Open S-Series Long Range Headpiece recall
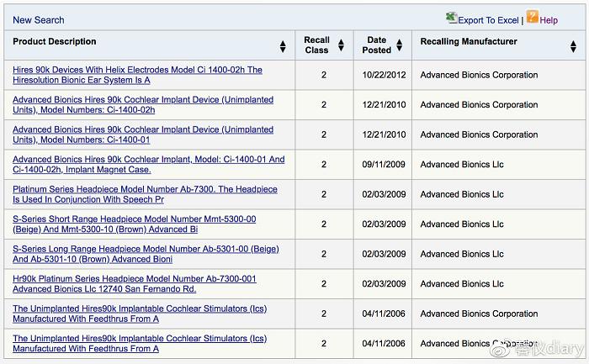Image resolution: width=589 pixels, height=364 pixels. coord(146,254)
